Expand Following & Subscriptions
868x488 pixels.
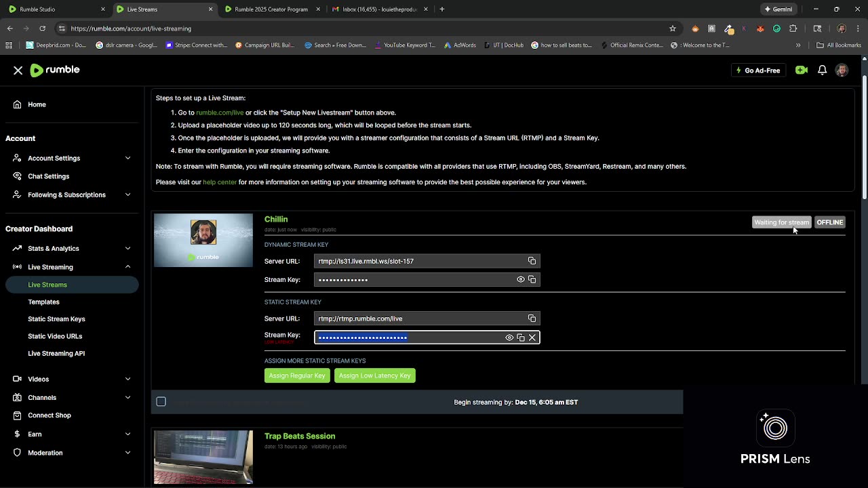[71, 195]
